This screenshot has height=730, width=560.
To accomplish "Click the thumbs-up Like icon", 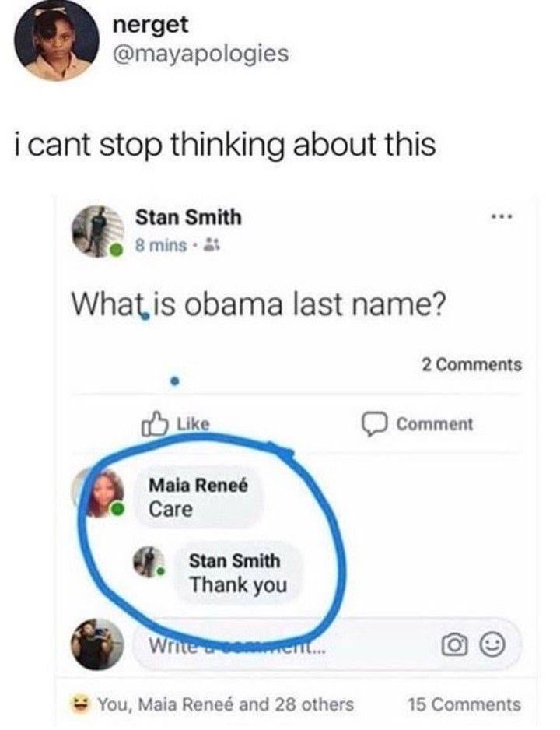I will point(154,423).
